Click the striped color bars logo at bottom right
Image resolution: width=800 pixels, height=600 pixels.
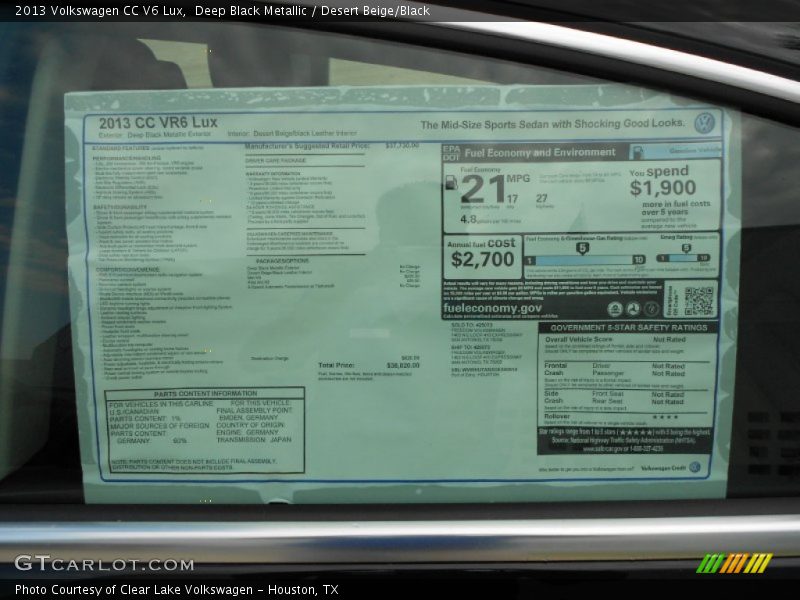click(734, 563)
